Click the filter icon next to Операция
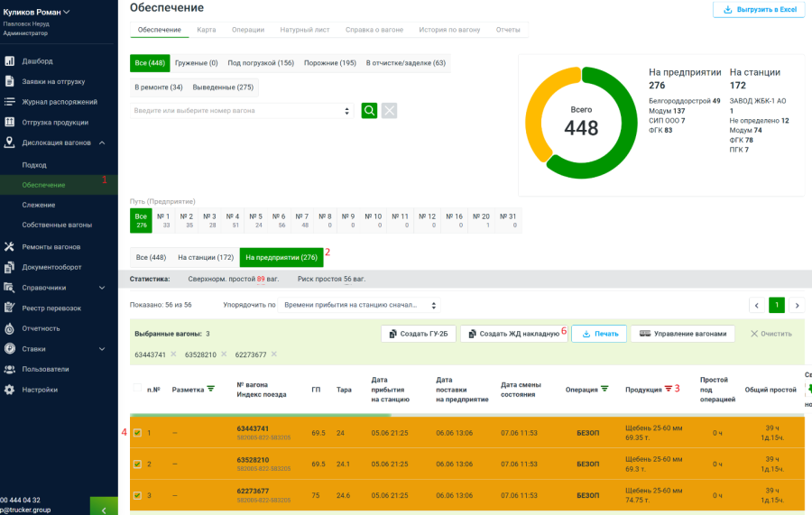 point(604,390)
